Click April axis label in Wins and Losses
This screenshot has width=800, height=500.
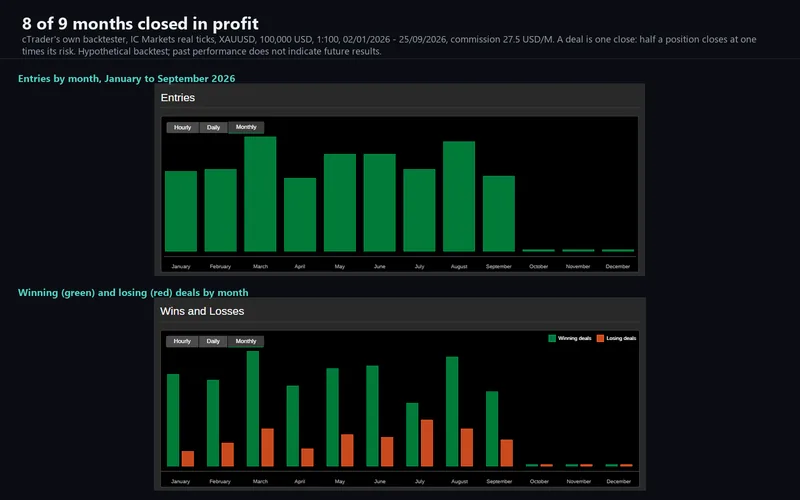(299, 481)
